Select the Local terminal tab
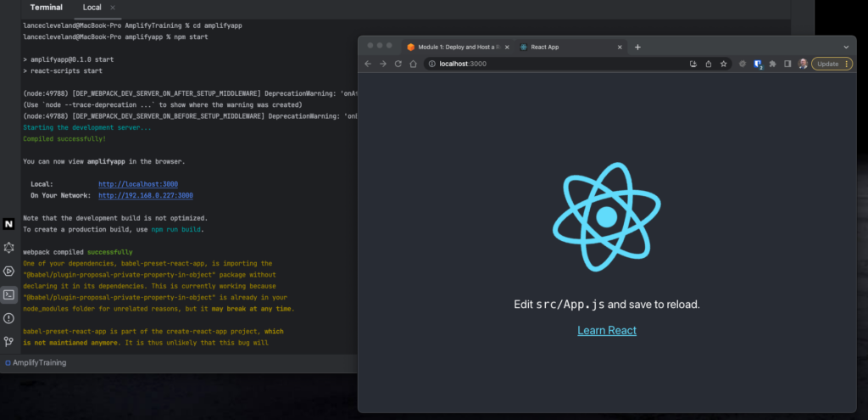This screenshot has width=868, height=420. 91,8
